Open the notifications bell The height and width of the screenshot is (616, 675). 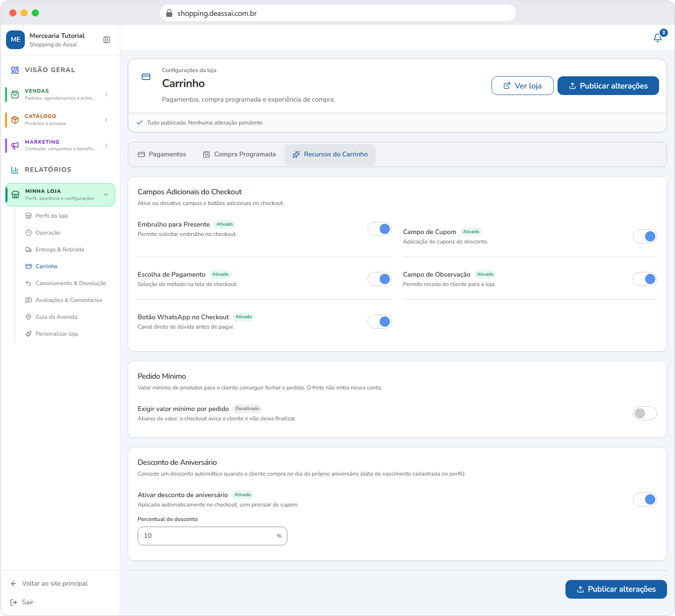pyautogui.click(x=658, y=37)
